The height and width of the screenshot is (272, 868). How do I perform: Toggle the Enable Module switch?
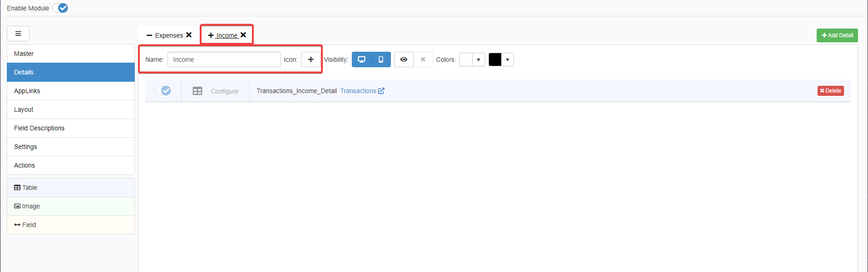60,8
